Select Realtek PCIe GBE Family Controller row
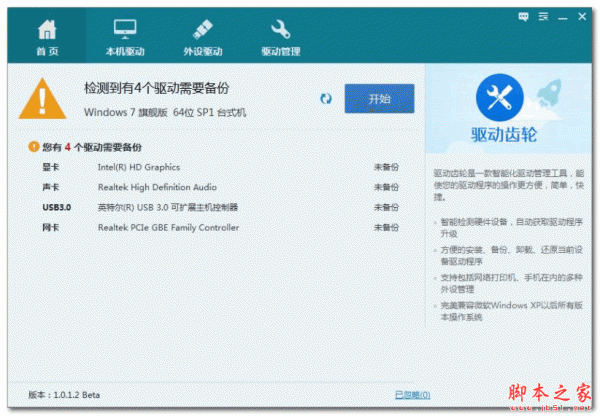 [220, 228]
